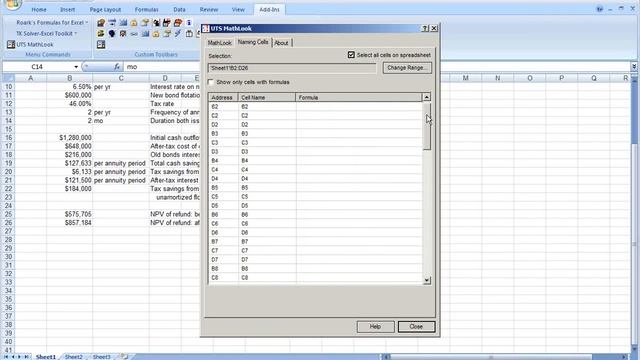Image resolution: width=640 pixels, height=360 pixels.
Task: Click the orange house icon in top toolbar row
Action: coord(134,23)
